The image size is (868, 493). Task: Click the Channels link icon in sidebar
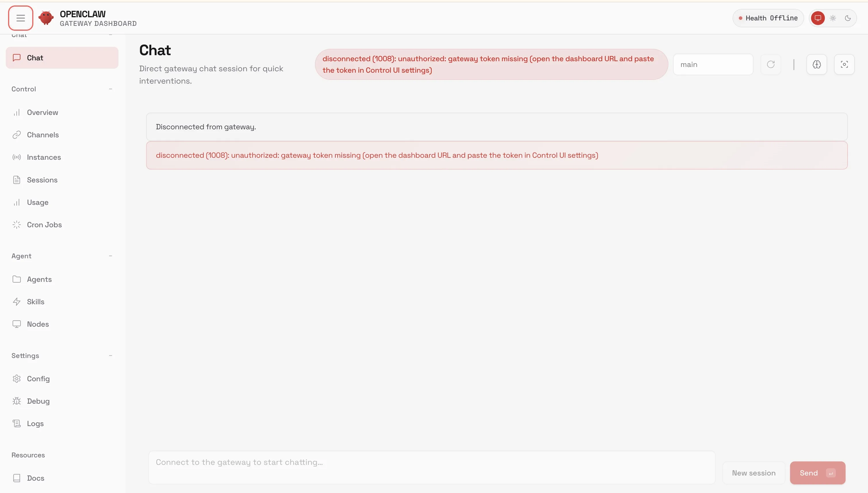click(17, 134)
